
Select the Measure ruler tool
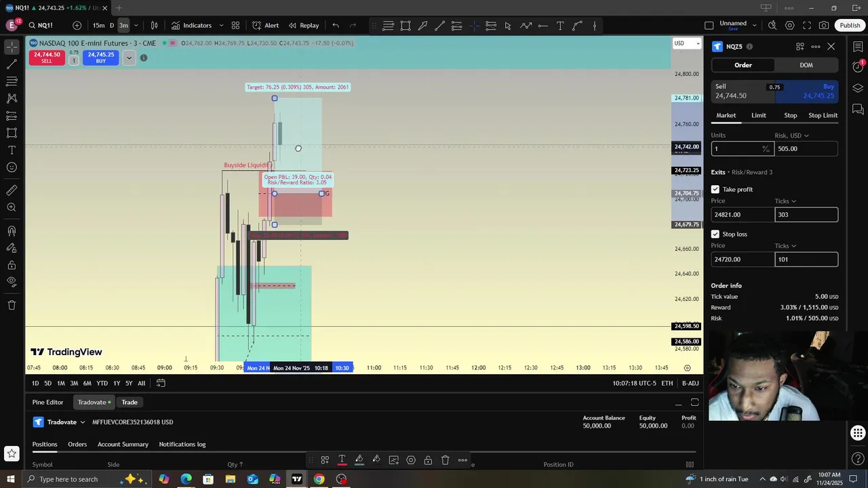(x=12, y=190)
